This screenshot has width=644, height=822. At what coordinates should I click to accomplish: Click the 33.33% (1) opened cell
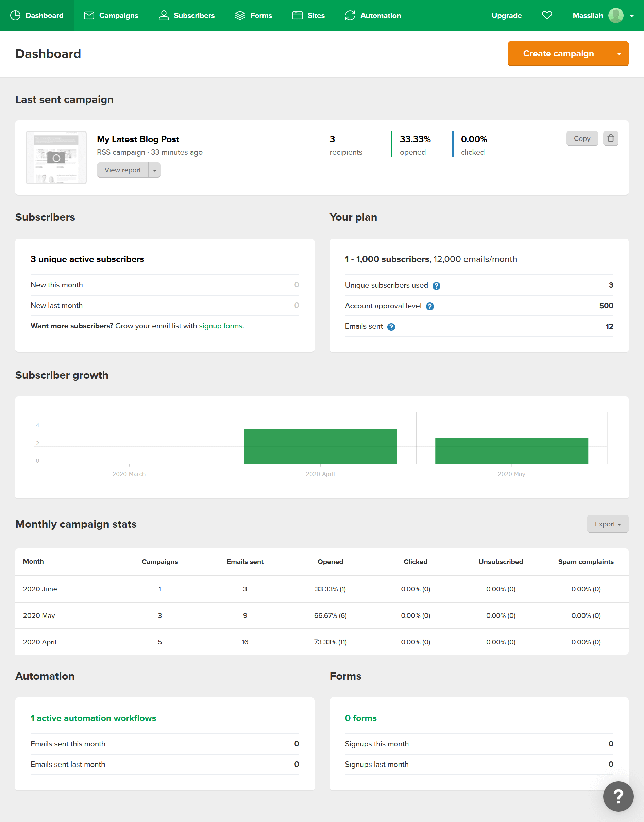coord(330,589)
